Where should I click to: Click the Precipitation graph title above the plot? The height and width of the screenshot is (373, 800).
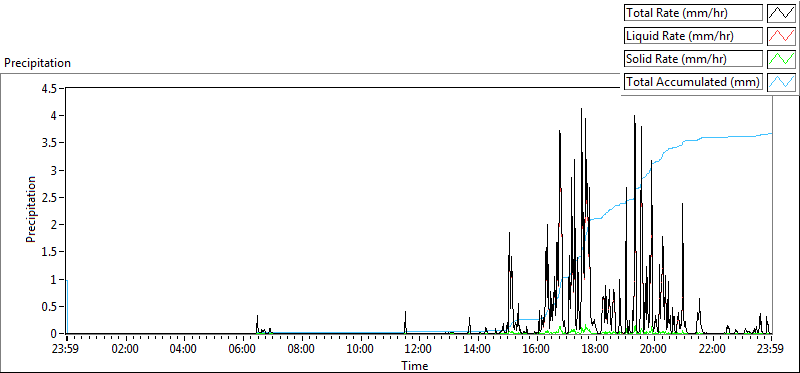pyautogui.click(x=37, y=63)
